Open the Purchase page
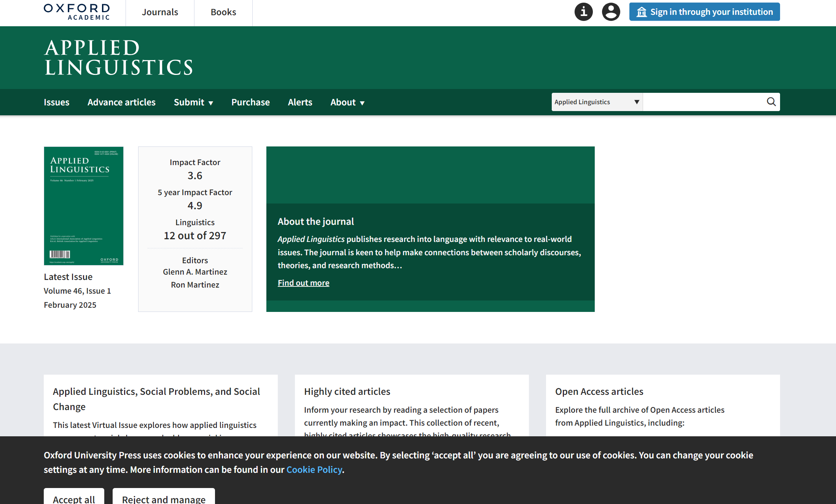 (250, 102)
